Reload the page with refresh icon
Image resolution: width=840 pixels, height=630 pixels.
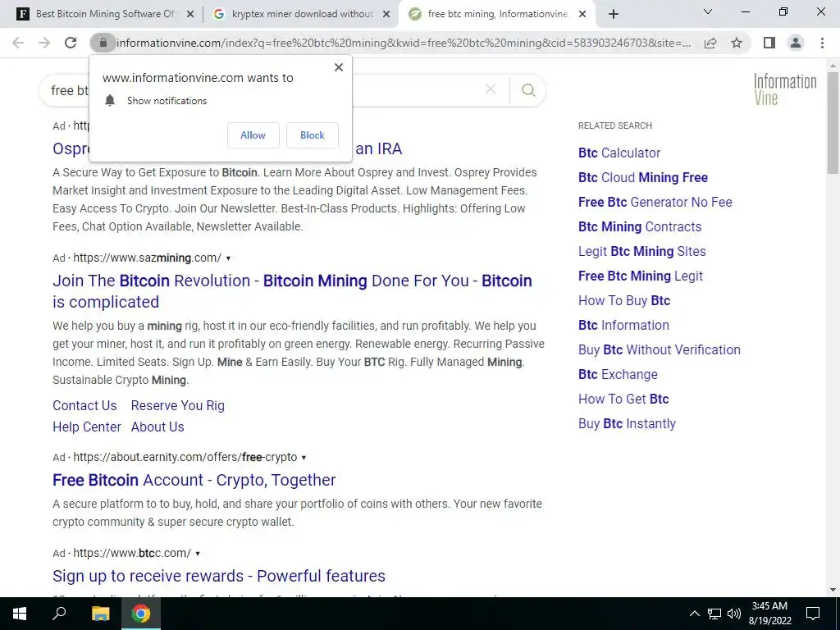71,43
